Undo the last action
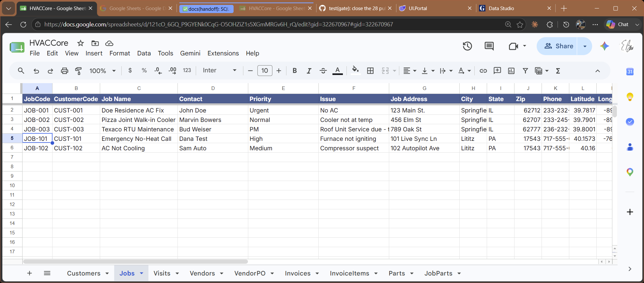Viewport: 644px width, 283px height. tap(36, 71)
